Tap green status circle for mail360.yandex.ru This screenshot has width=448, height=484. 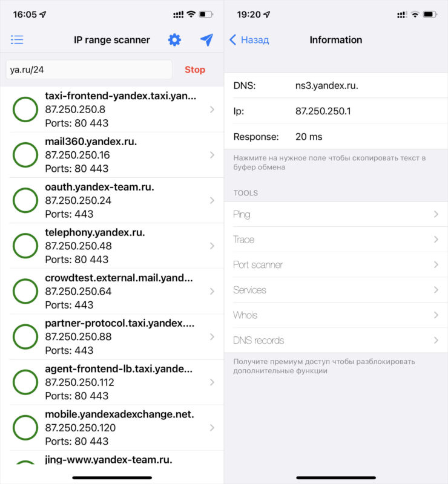25,155
